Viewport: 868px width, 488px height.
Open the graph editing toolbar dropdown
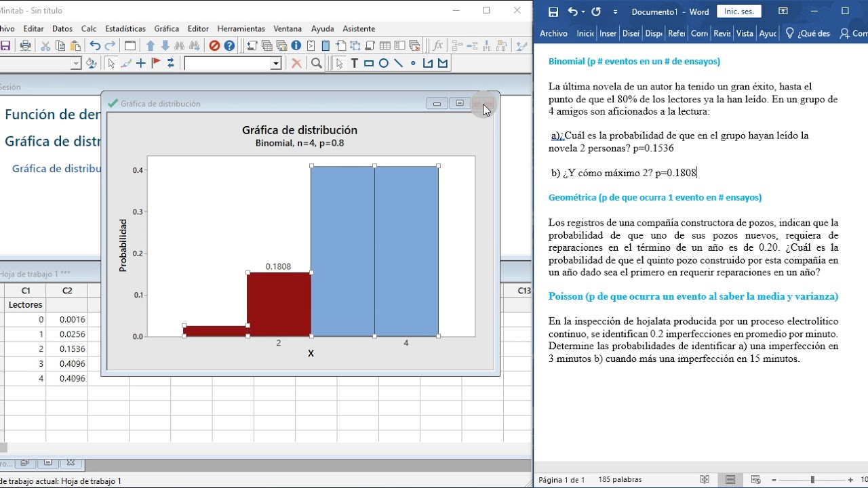(276, 63)
